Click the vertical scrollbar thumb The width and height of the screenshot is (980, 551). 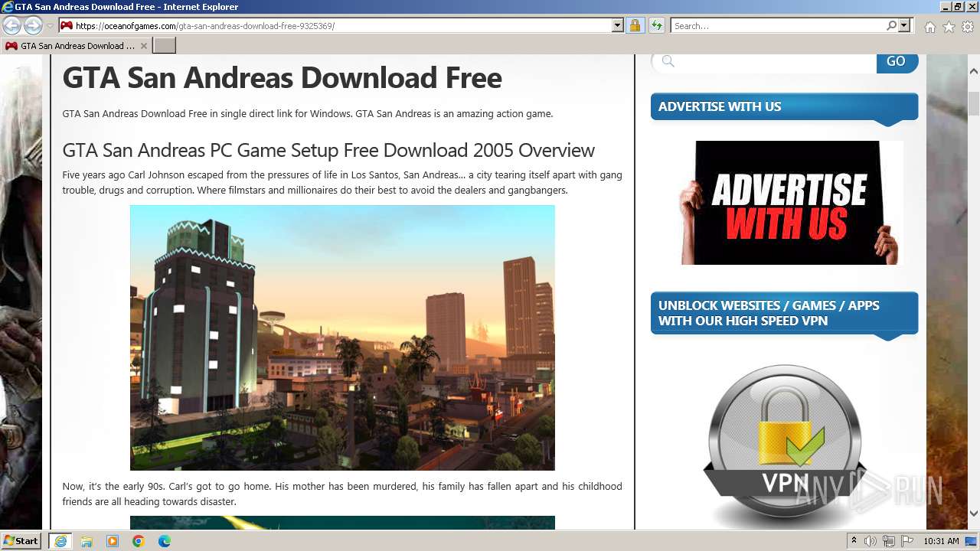(x=973, y=103)
